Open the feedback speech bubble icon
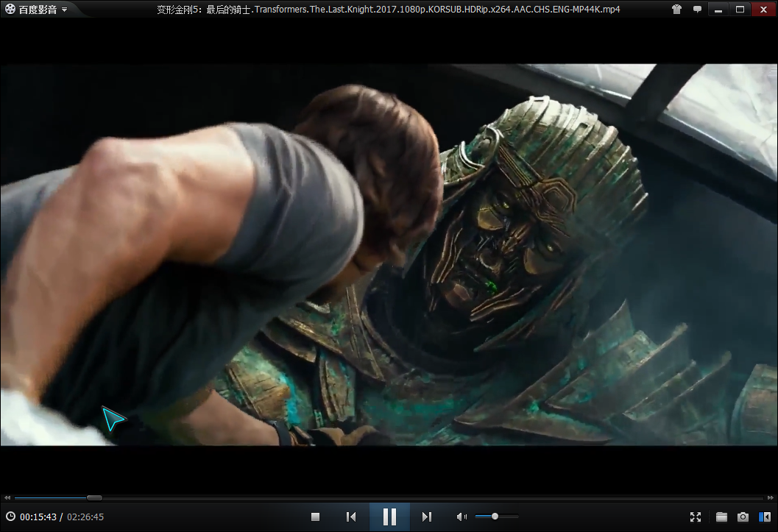Viewport: 778px width, 532px height. (x=697, y=9)
